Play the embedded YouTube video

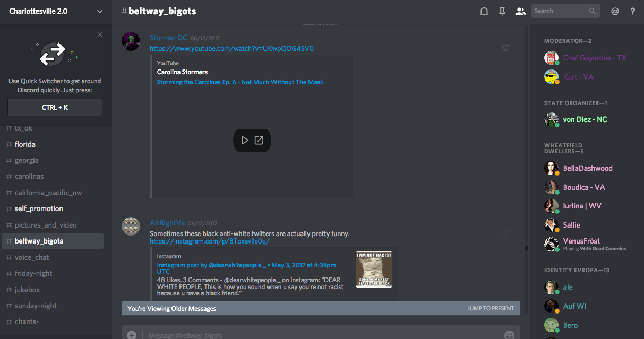click(x=245, y=141)
